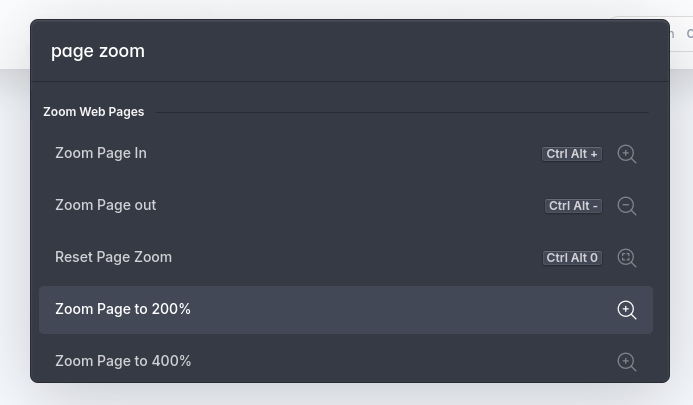The width and height of the screenshot is (693, 405).
Task: Focus the search field containing "page zoom"
Action: [350, 51]
